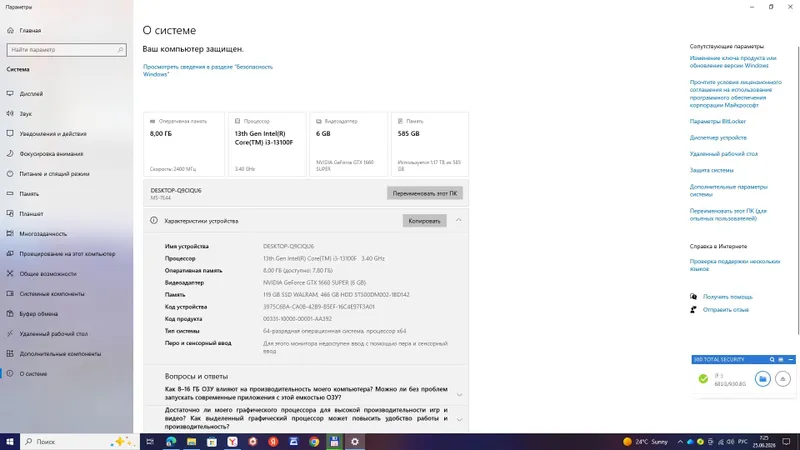Open Защита системы link
Image resolution: width=800 pixels, height=450 pixels.
tap(711, 170)
